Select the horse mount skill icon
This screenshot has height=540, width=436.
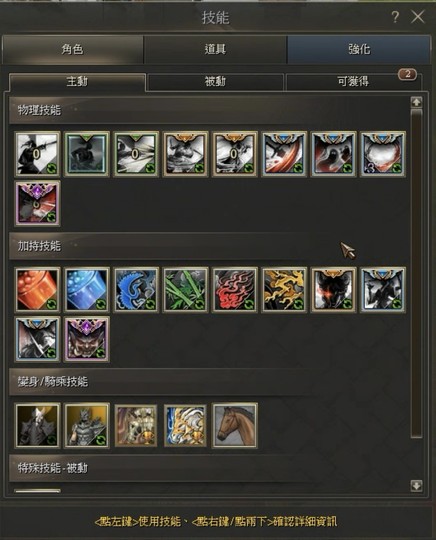(x=235, y=425)
